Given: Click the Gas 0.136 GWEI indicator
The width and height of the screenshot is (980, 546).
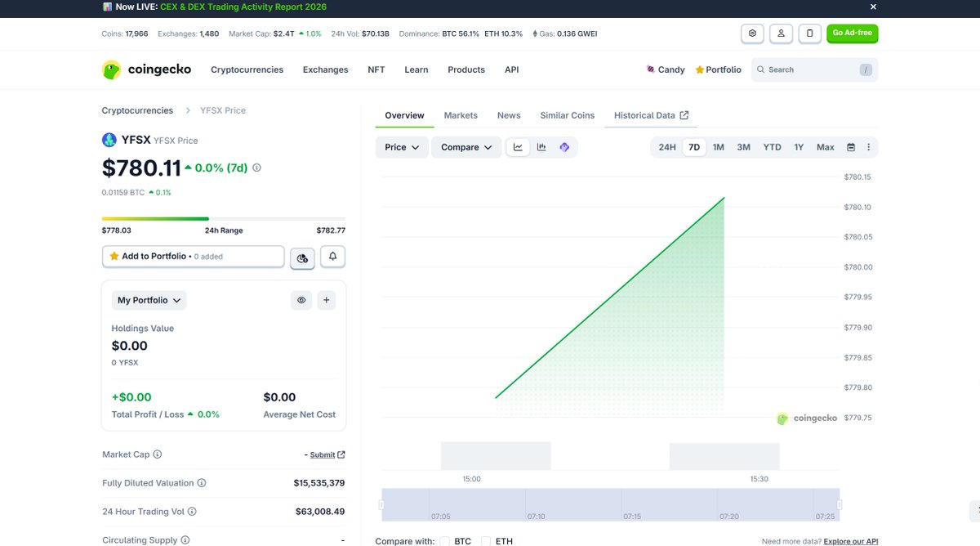Looking at the screenshot, I should (565, 34).
